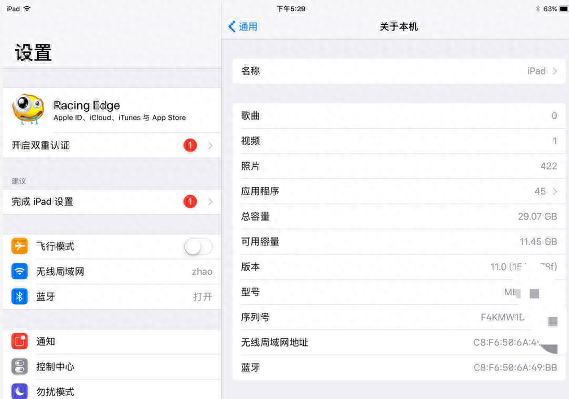The image size is (569, 399).
Task: Click Bluetooth address C8:F6:50:6A:49:BB
Action: coord(515,368)
